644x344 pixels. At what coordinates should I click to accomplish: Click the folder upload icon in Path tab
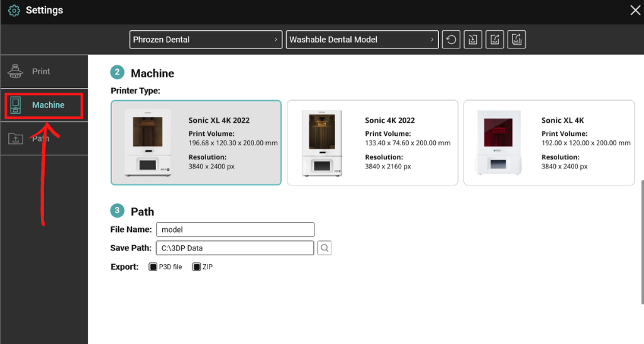coord(16,139)
